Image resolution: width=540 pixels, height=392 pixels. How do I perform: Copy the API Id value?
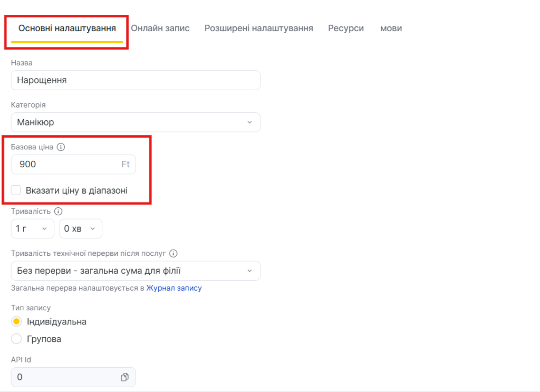click(124, 377)
